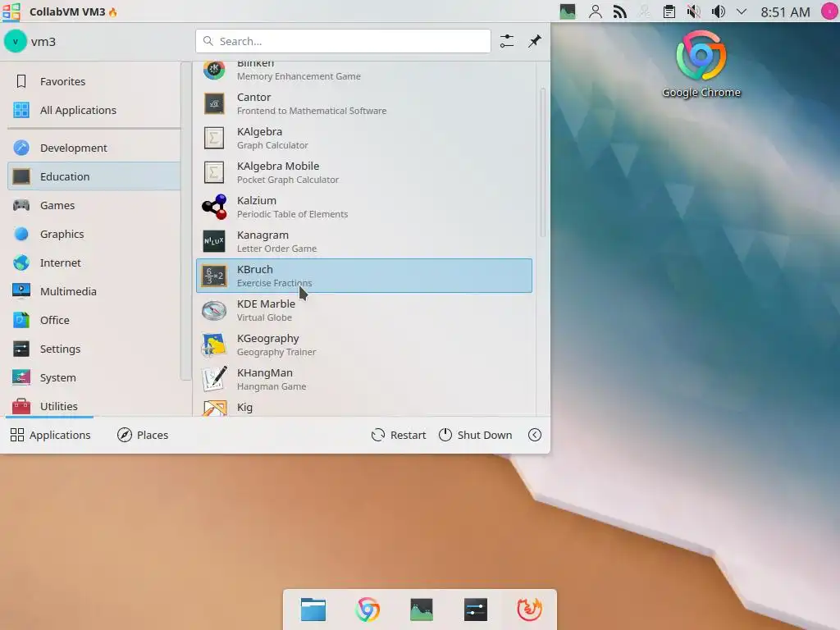Open launcher configure settings icon
840x630 pixels.
point(507,41)
